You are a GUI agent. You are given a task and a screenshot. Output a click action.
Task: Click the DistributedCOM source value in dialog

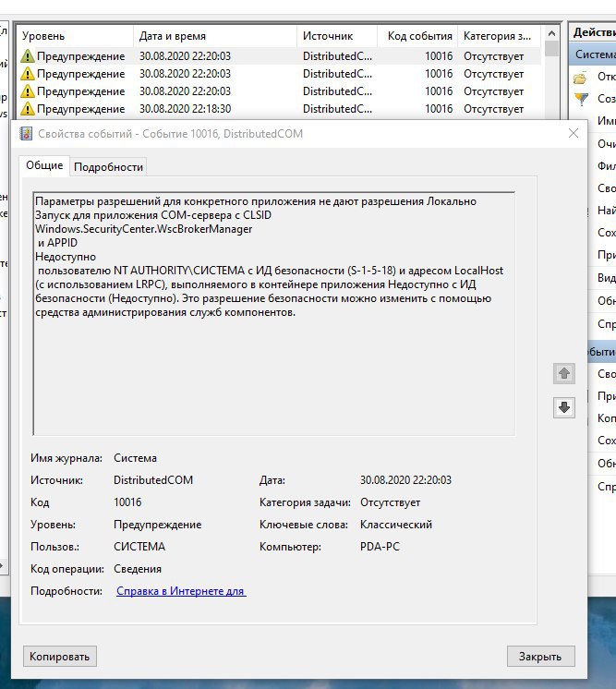pyautogui.click(x=153, y=480)
